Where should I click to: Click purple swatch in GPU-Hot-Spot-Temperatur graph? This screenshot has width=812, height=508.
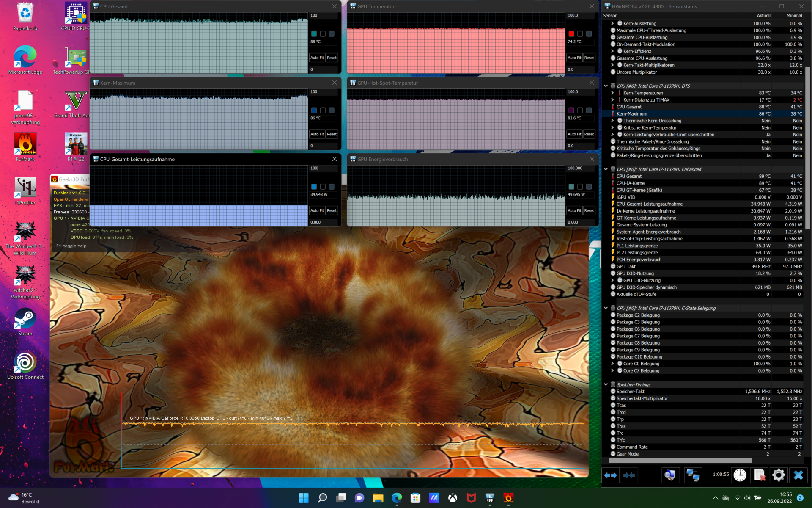571,110
